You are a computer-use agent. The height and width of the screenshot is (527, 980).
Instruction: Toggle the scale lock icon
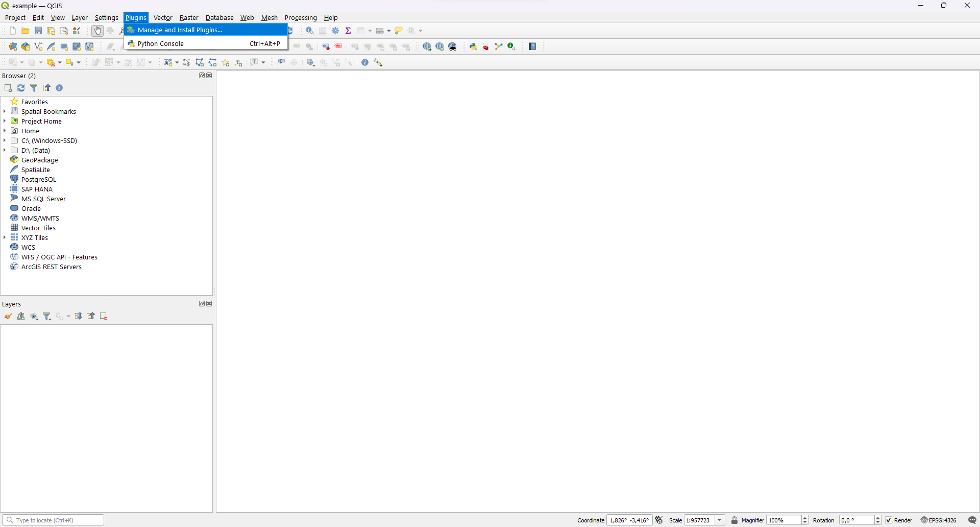(734, 520)
